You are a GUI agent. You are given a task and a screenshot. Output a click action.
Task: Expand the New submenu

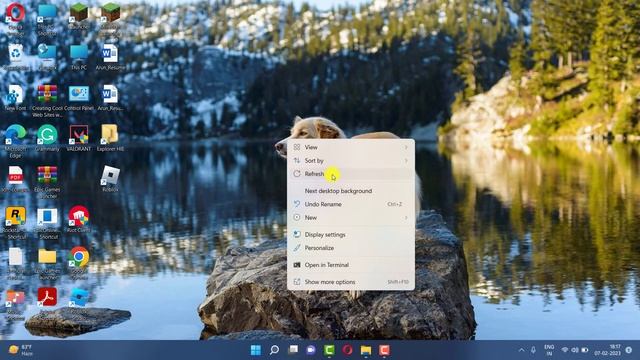351,218
